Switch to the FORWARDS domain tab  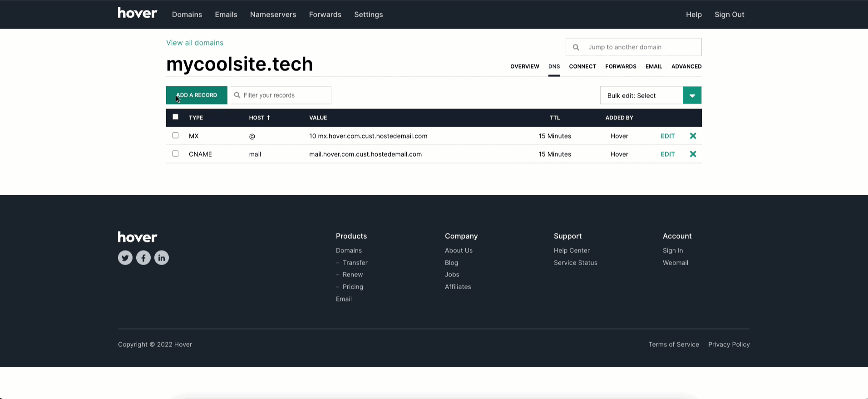tap(621, 66)
